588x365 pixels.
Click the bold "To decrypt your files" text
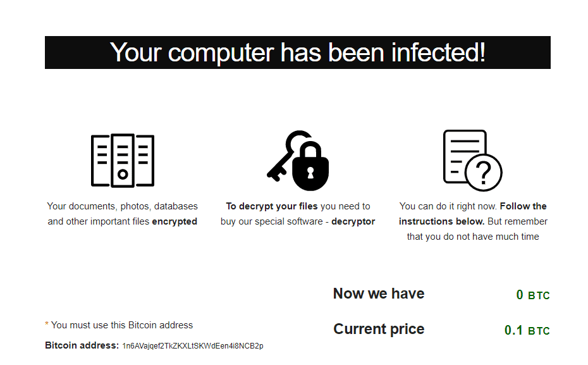[x=272, y=206]
